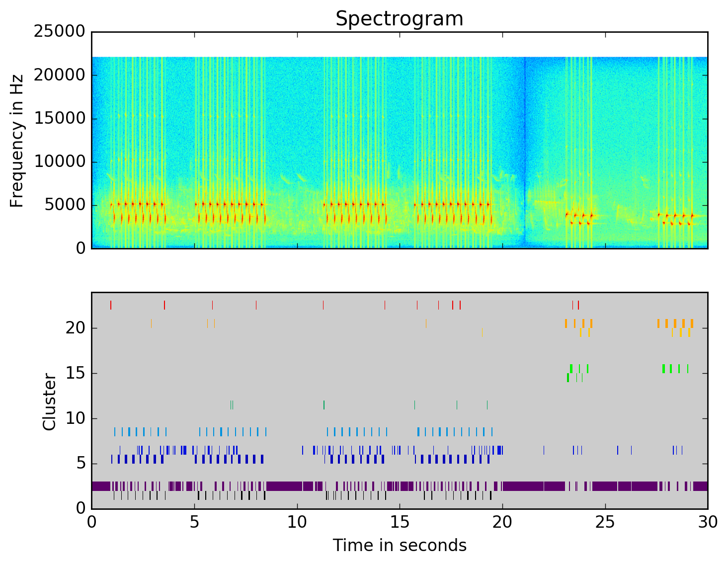
Task: Select the 15000 frequency tick label
Action: [59, 118]
